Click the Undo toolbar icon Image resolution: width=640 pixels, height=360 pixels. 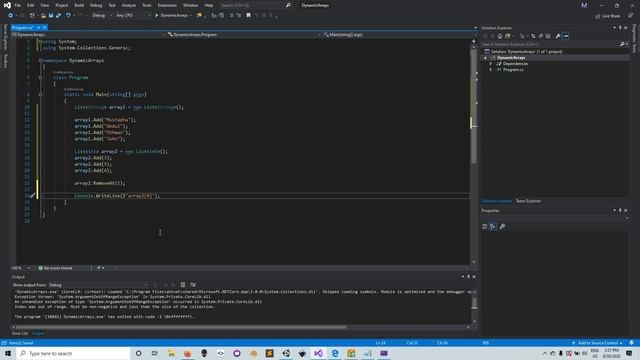68,16
